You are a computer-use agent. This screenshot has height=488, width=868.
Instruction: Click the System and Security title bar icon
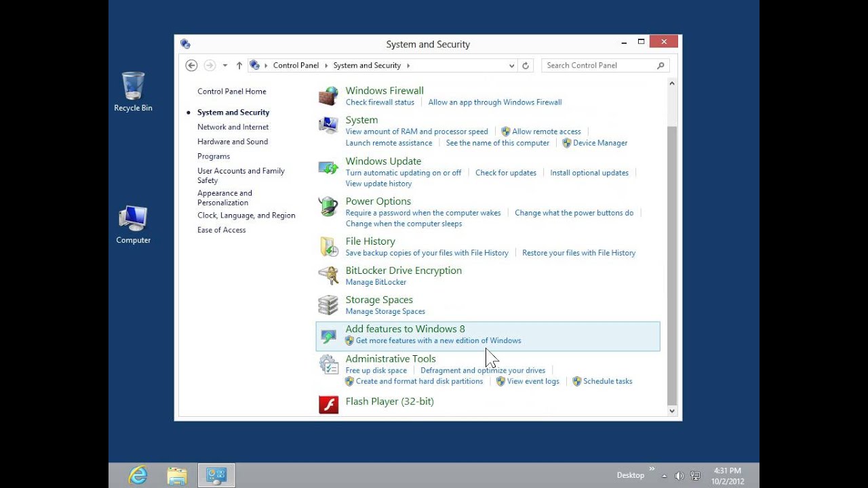(x=185, y=44)
